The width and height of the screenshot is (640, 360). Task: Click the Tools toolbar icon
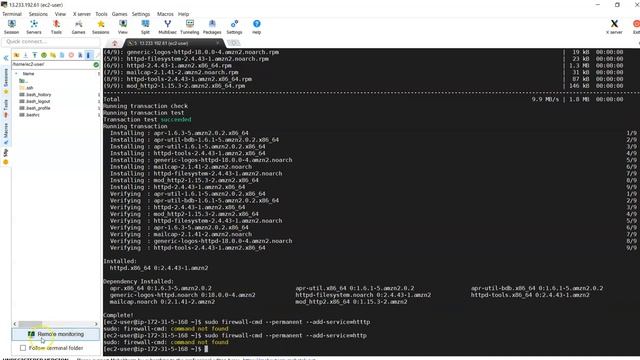pyautogui.click(x=56, y=27)
